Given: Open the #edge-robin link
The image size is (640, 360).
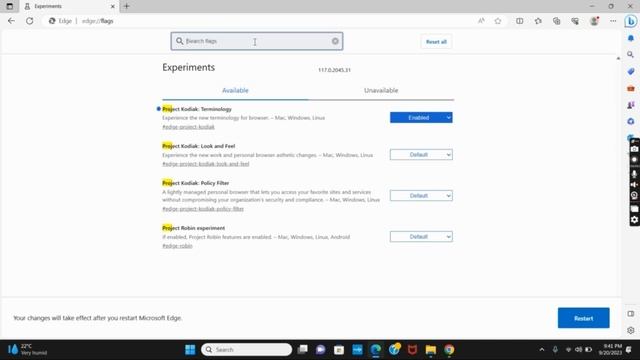Looking at the screenshot, I should [177, 246].
